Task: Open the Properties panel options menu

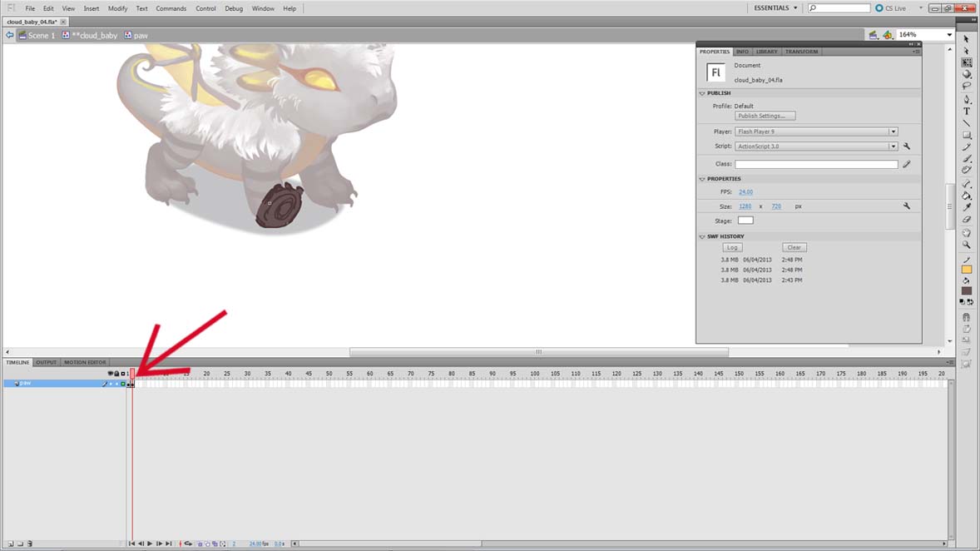Action: [x=916, y=52]
